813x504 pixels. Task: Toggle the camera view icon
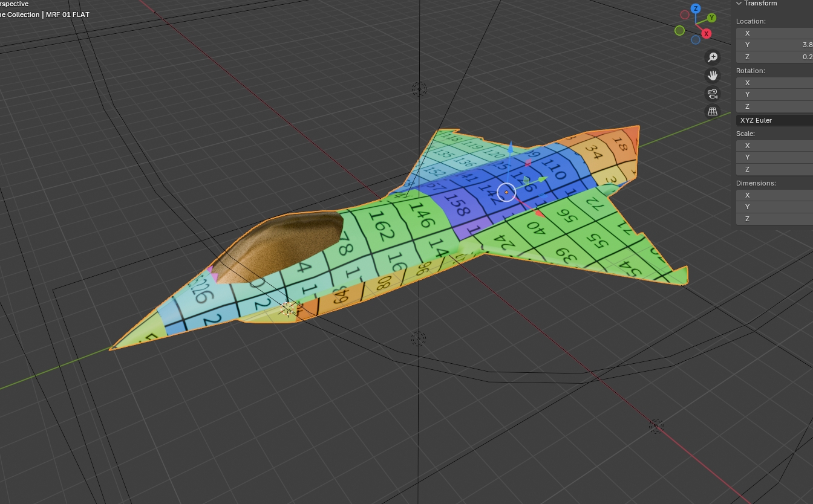(713, 94)
